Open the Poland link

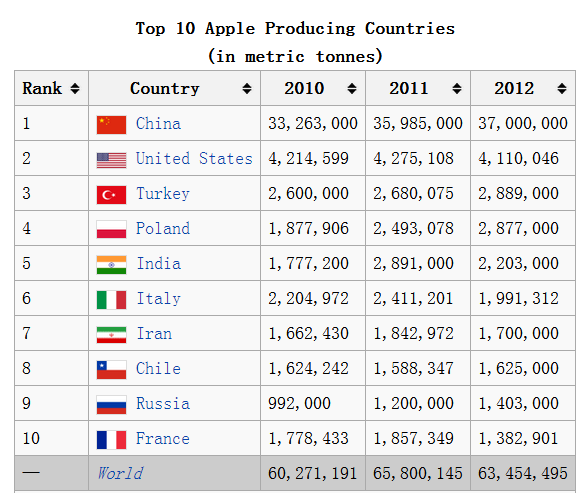(x=163, y=228)
